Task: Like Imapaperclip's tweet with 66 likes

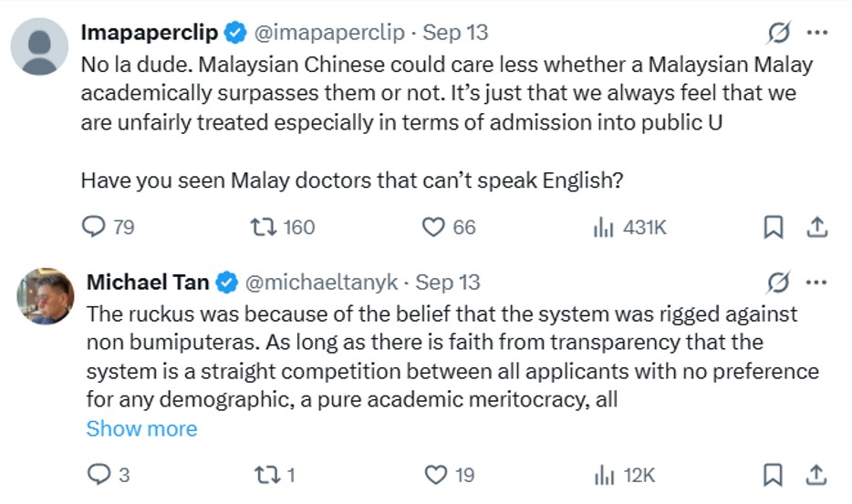Action: click(x=433, y=227)
